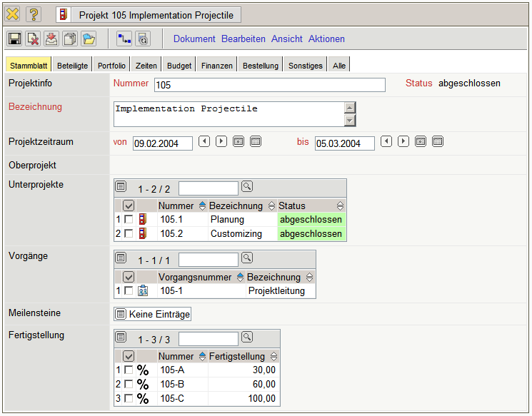Select the checkbox for row 105-C
The image size is (532, 416).
click(x=129, y=398)
